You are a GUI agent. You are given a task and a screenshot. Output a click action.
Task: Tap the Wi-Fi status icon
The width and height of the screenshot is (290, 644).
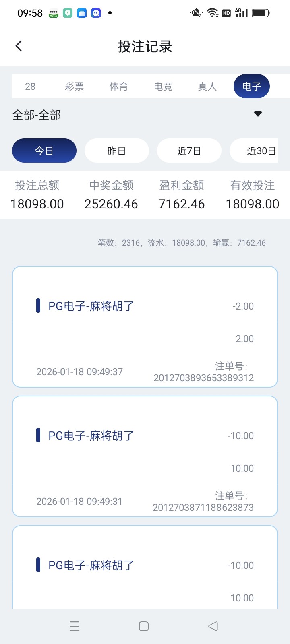(x=213, y=13)
